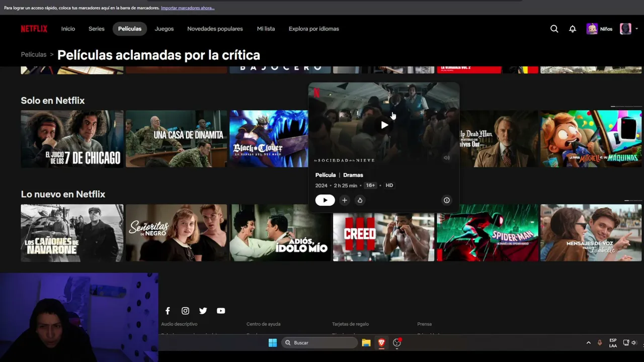Click the Brave browser taskbar icon
The width and height of the screenshot is (644, 362).
[381, 343]
